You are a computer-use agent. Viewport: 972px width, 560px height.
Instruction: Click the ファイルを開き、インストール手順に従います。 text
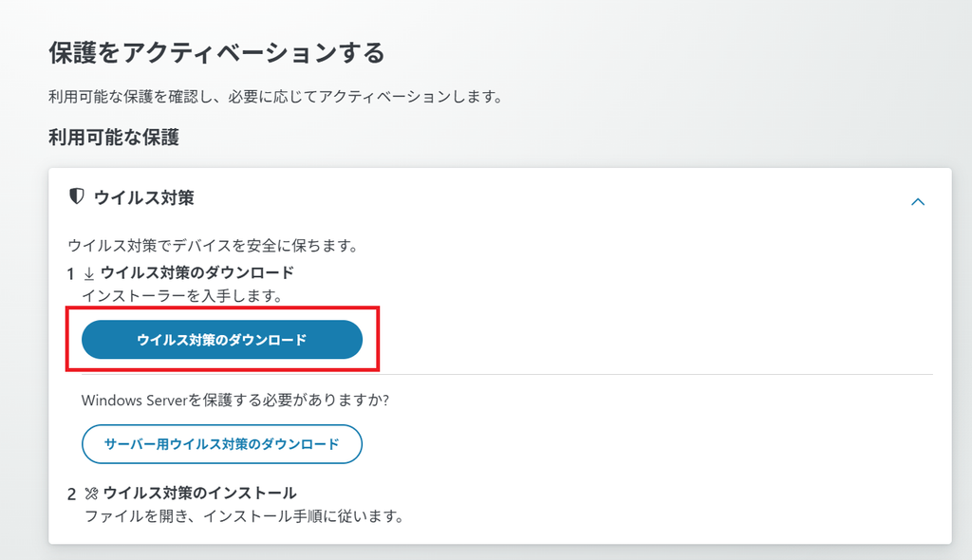(x=244, y=516)
